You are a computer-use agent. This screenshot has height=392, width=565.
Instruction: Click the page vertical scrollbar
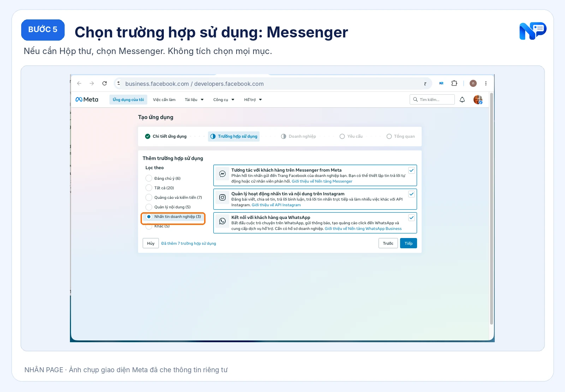492,208
